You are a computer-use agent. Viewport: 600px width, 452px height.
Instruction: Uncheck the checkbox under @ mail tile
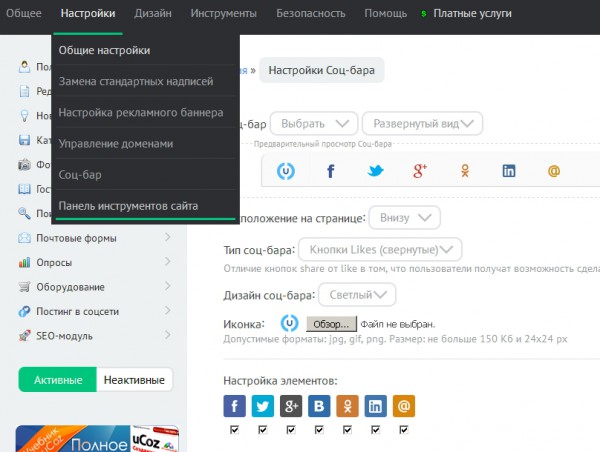tap(404, 430)
